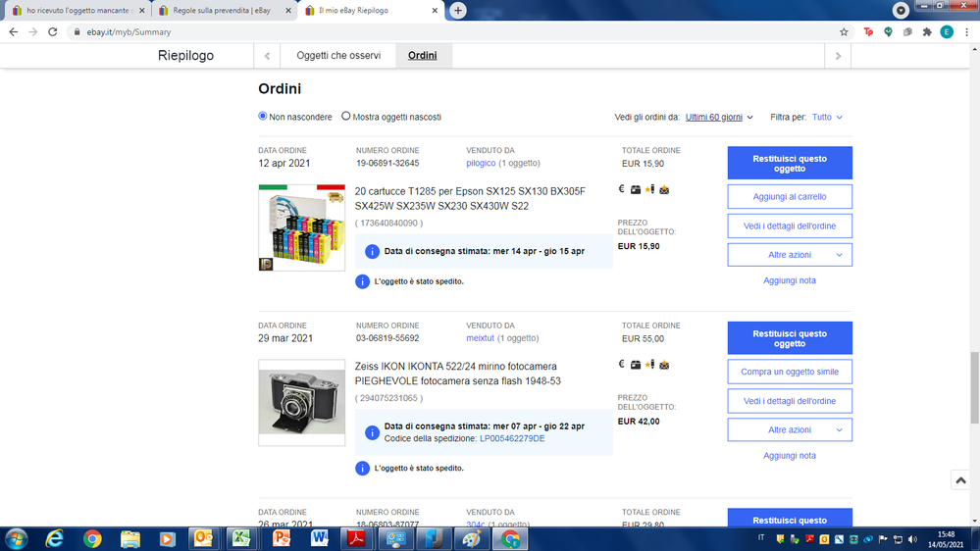Launch Internet Explorer from taskbar

click(55, 538)
